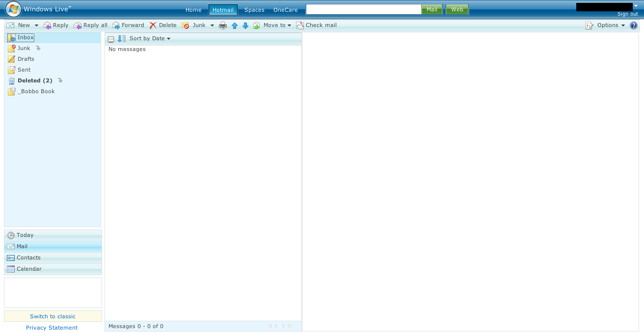The width and height of the screenshot is (644, 333).
Task: Click the Sign out link
Action: [x=627, y=14]
